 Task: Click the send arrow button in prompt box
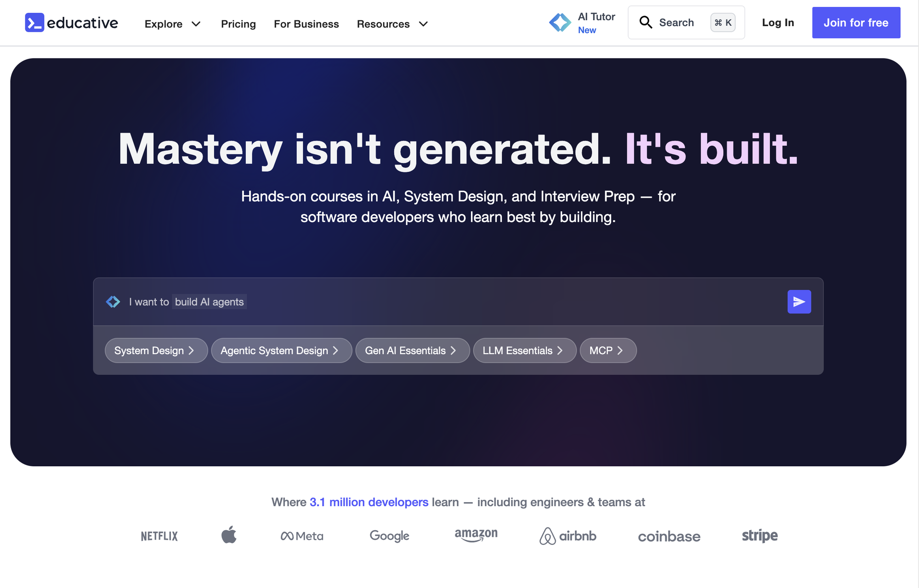coord(799,302)
